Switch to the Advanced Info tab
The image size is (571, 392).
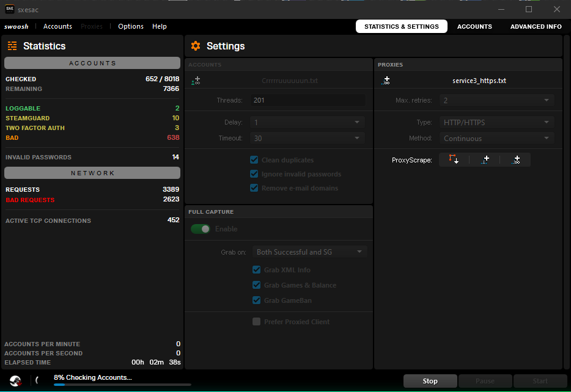click(x=536, y=26)
